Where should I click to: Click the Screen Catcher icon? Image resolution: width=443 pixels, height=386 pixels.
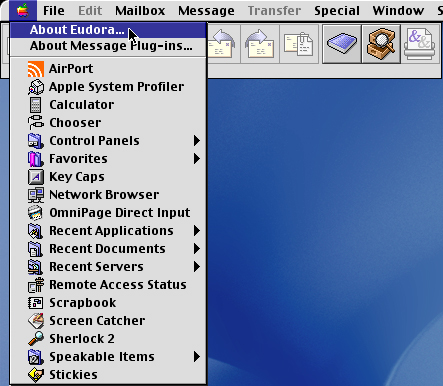(36, 321)
